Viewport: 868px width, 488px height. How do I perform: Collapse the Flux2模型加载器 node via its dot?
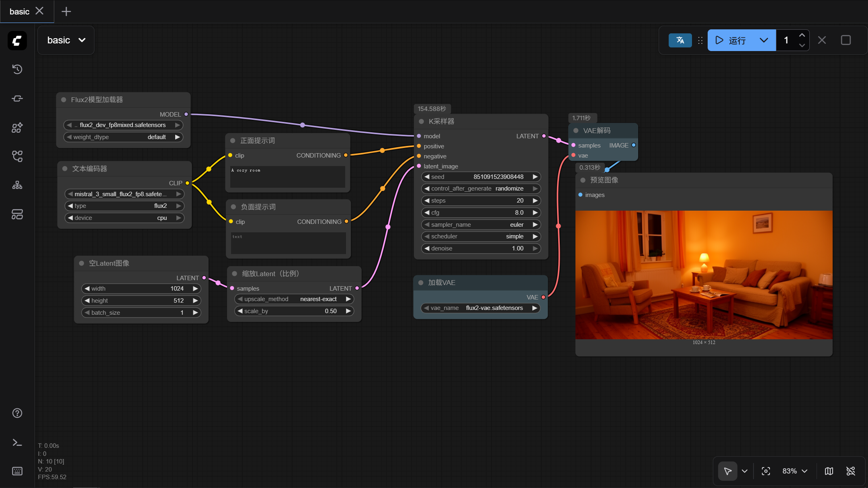coord(63,100)
